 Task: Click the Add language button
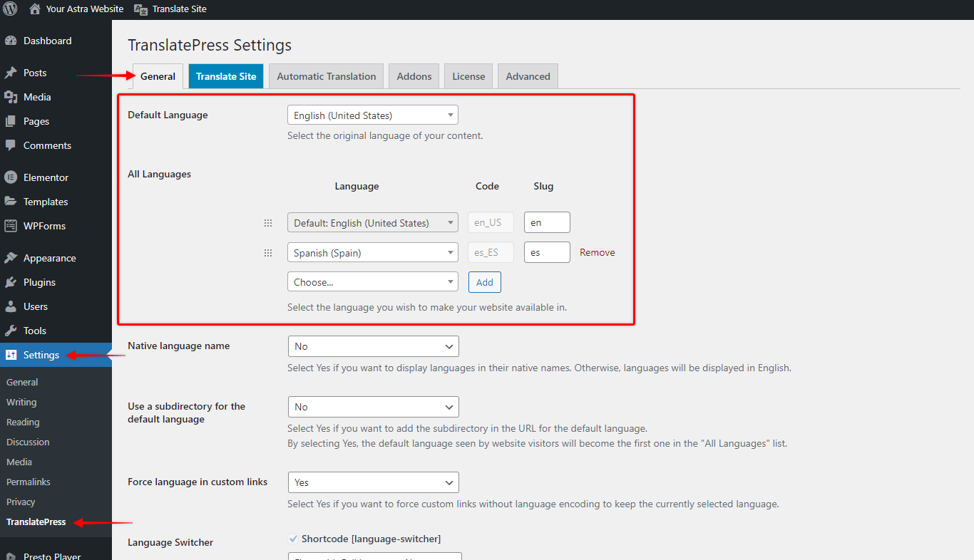[485, 282]
